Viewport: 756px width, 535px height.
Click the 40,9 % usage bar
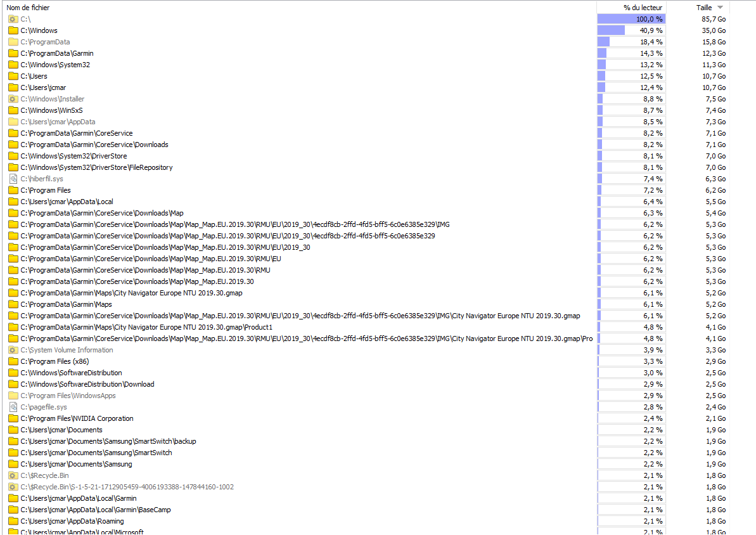pos(631,30)
